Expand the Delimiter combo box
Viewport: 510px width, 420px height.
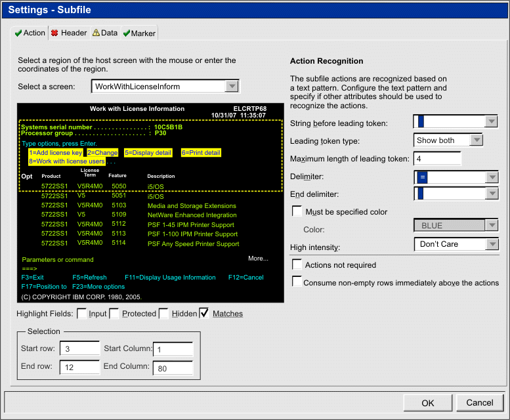(491, 177)
